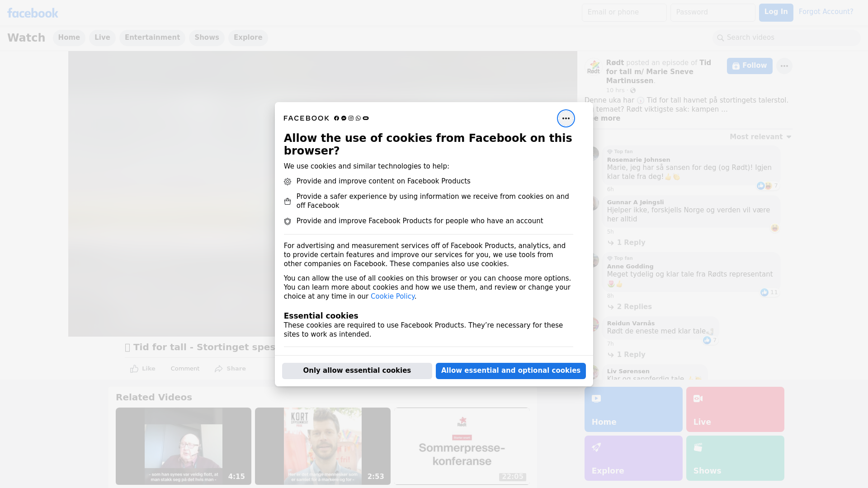Open the Explore tile with rocket icon
868x488 pixels.
[633, 458]
